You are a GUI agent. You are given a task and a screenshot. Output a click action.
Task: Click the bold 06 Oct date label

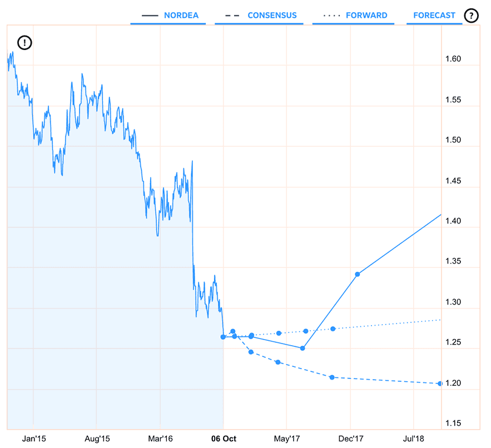click(x=224, y=439)
